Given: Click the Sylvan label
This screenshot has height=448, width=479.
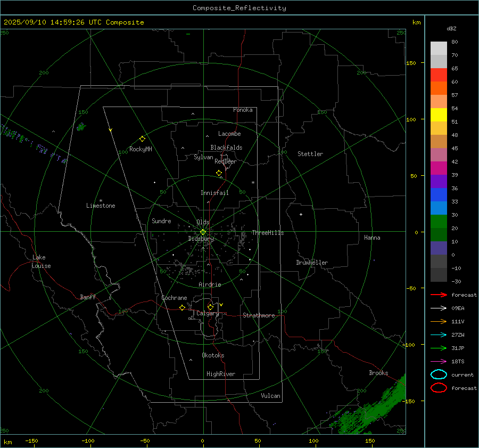Looking at the screenshot, I should (203, 157).
